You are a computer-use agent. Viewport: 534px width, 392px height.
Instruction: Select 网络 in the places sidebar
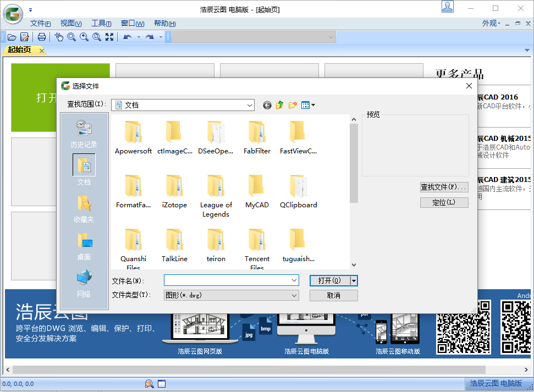click(x=84, y=284)
